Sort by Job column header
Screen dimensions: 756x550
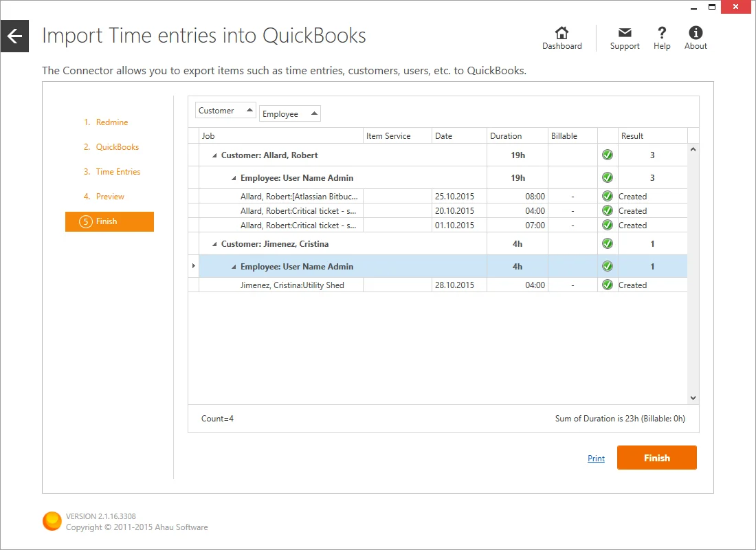(280, 136)
